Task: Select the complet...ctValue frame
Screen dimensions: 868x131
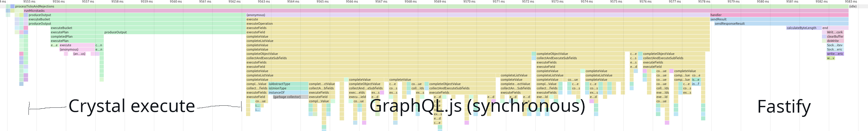Action: point(322,84)
